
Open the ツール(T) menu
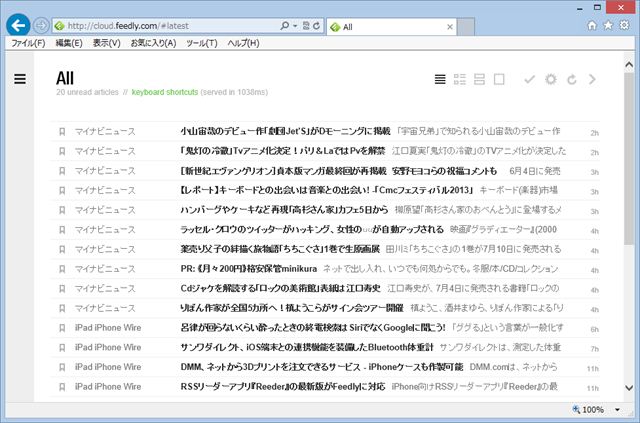tap(202, 43)
